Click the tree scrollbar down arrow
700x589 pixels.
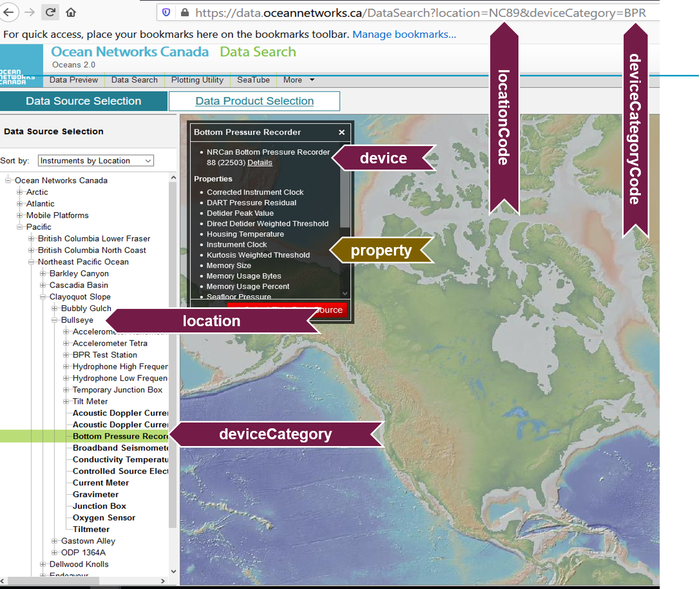[x=173, y=571]
